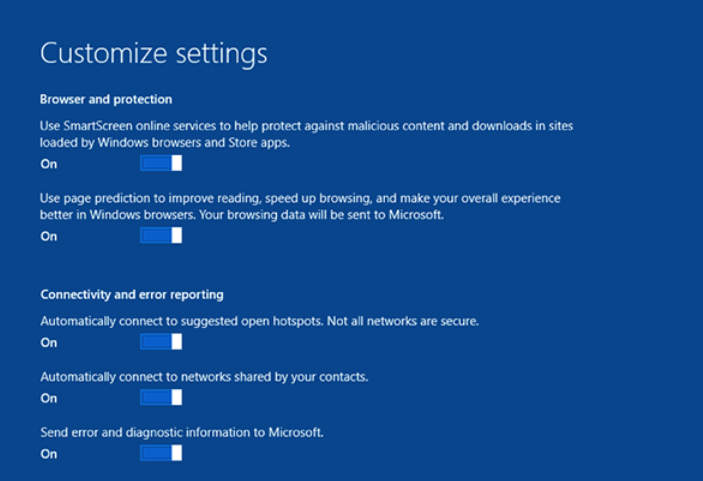Select the On label under open hotspots setting
Viewport: 703px width, 481px height.
(x=49, y=342)
